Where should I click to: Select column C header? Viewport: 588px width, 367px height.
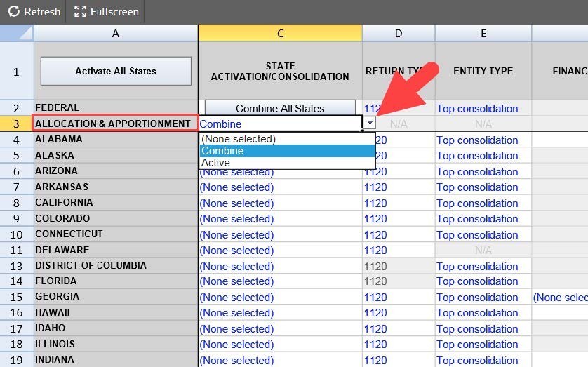[x=280, y=33]
